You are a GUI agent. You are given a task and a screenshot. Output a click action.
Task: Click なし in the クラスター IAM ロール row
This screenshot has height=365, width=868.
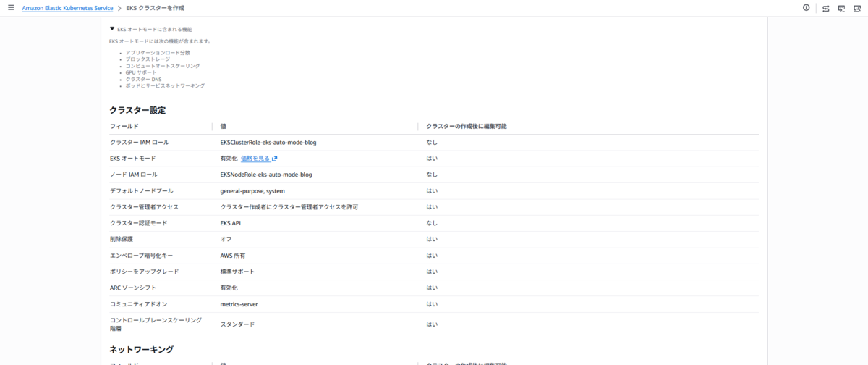(432, 142)
